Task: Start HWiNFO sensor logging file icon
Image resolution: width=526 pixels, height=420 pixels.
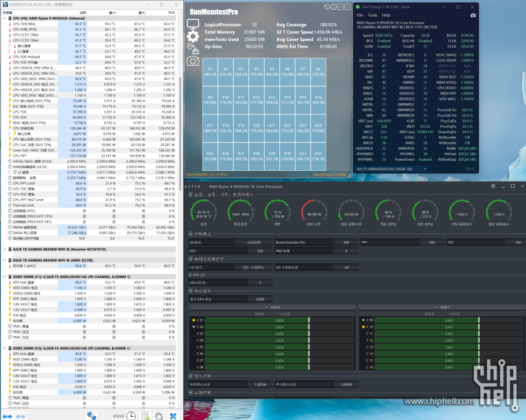Action: (145, 416)
